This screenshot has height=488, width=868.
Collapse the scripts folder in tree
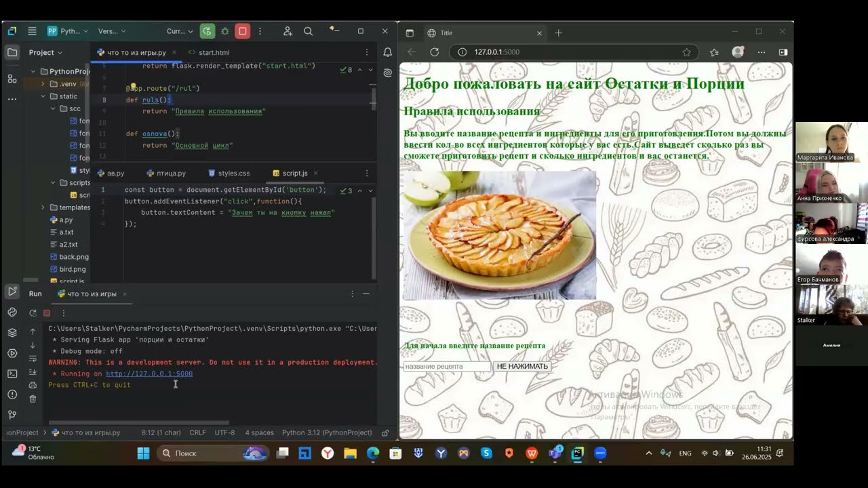[x=53, y=182]
